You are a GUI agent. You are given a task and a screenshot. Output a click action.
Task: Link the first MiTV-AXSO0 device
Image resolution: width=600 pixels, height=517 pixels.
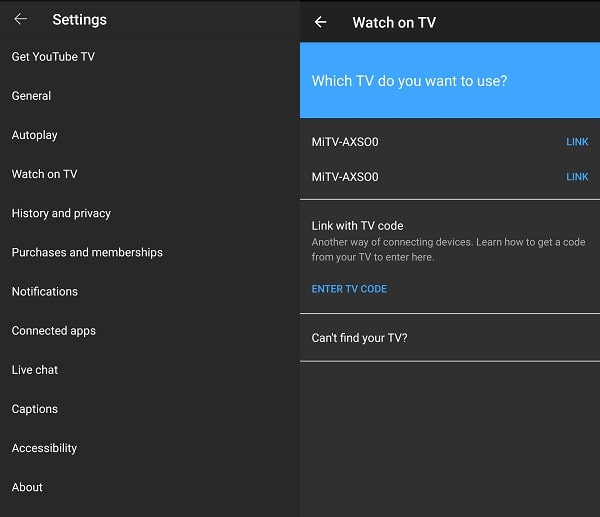[x=577, y=142]
